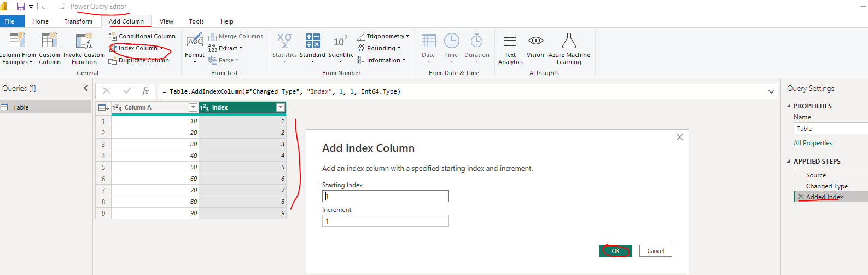
Task: Click the Invoke Custom Function icon
Action: pyautogui.click(x=84, y=41)
